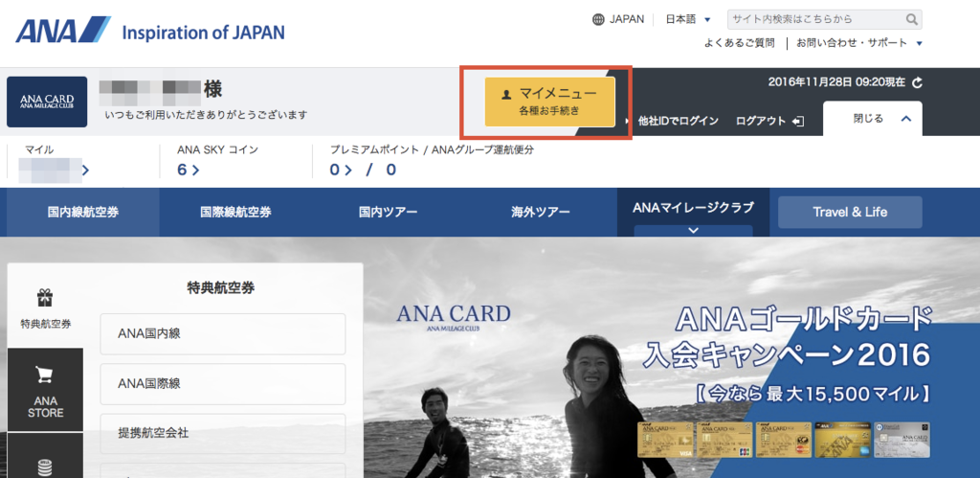The width and height of the screenshot is (980, 478).
Task: Open the プレミアムポイント value
Action: 341,170
